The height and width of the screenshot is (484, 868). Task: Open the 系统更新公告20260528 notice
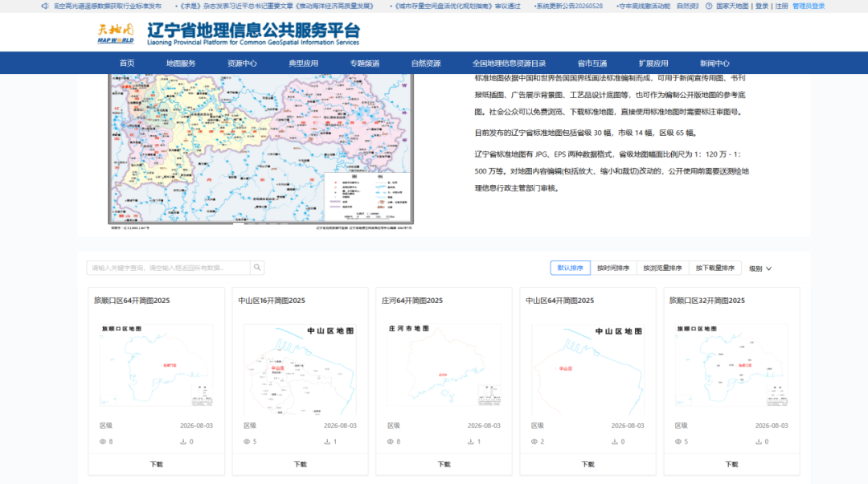point(568,6)
